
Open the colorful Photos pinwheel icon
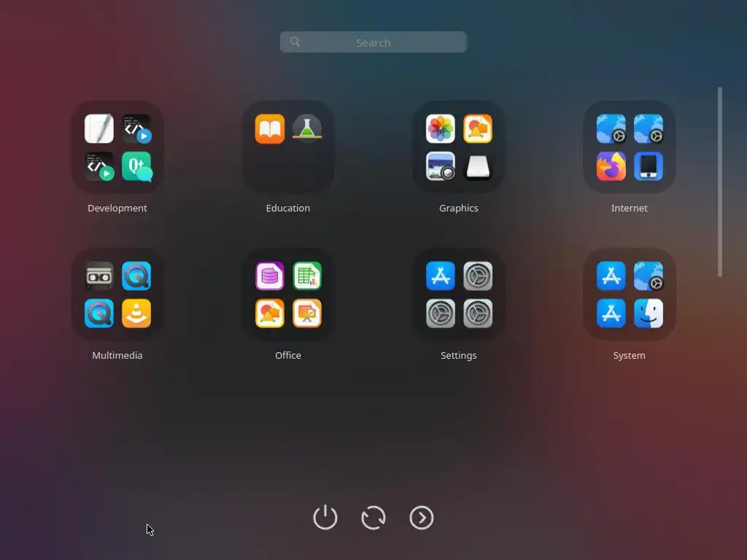(x=440, y=128)
